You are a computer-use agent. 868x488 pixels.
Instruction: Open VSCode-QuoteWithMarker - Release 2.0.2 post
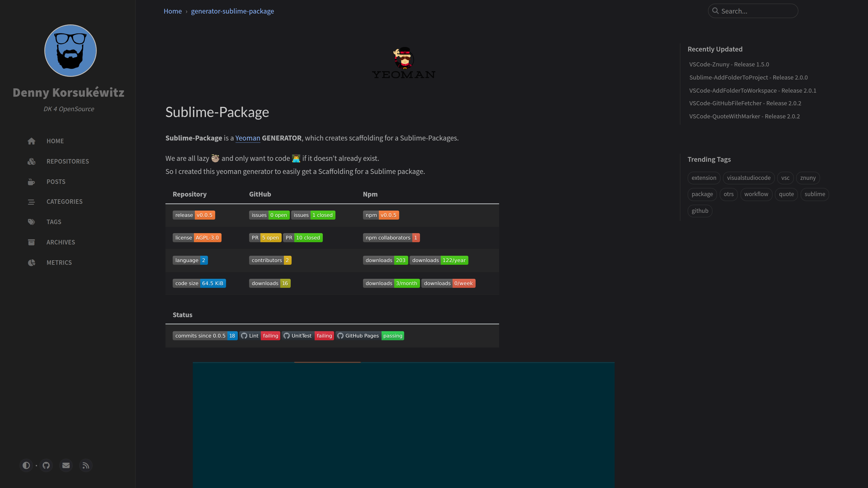744,117
